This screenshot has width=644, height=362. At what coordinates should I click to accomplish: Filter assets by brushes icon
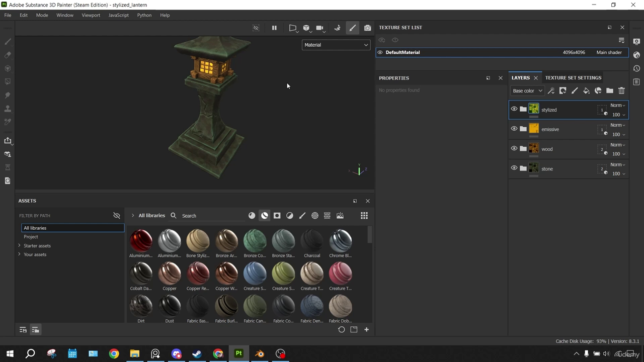302,216
